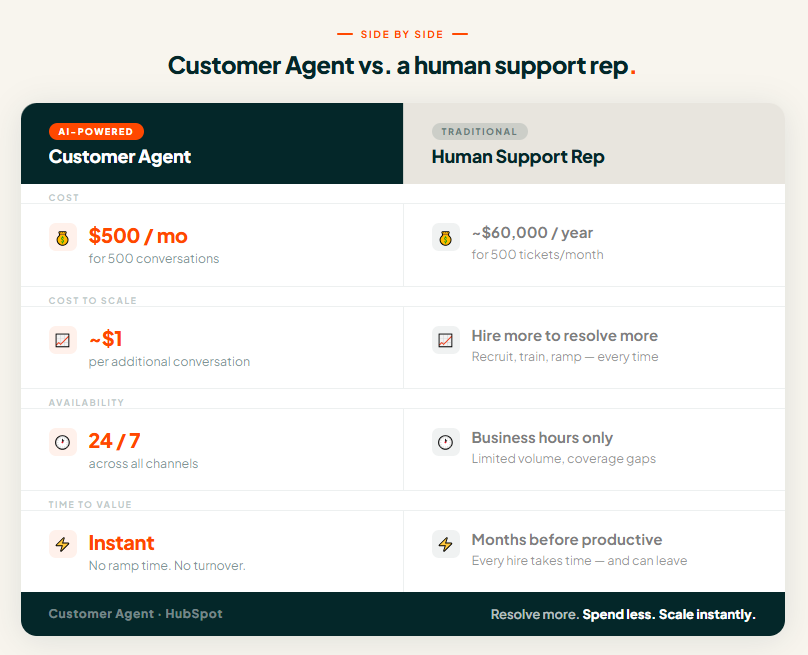Click the lightning bolt icon next to Instant
Image resolution: width=808 pixels, height=655 pixels.
coord(63,544)
